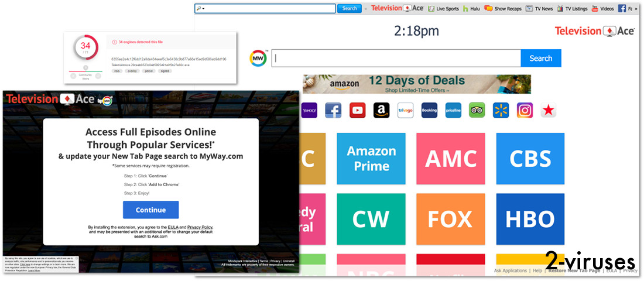Open the HBO channel tile
Viewport: 644px width, 281px height.
[530, 219]
